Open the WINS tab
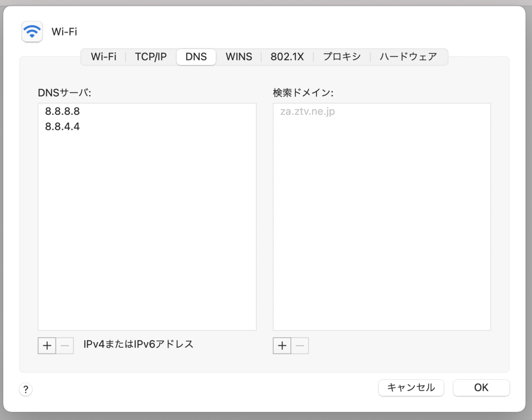Screen dimensions: 532x420 pos(239,57)
